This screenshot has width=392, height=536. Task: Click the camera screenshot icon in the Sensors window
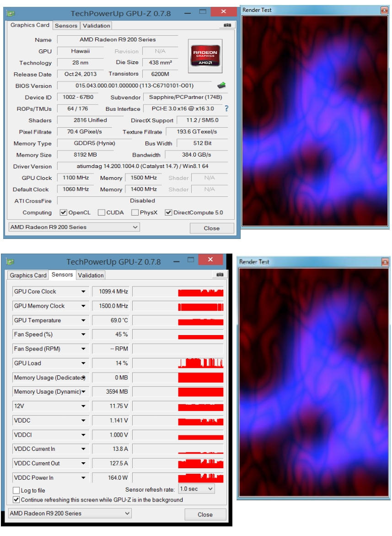220,275
